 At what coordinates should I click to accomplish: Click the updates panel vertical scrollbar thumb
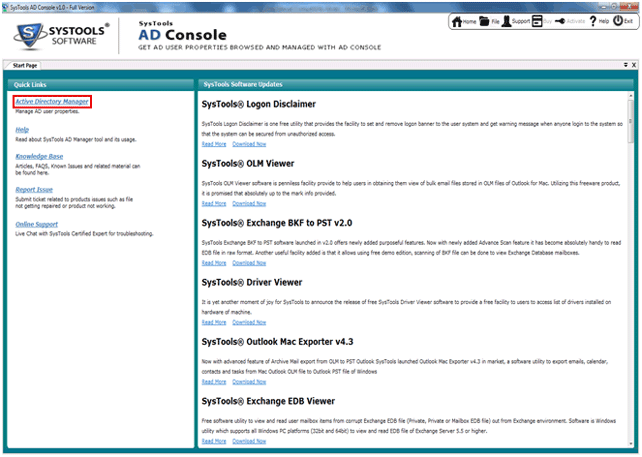(631, 121)
